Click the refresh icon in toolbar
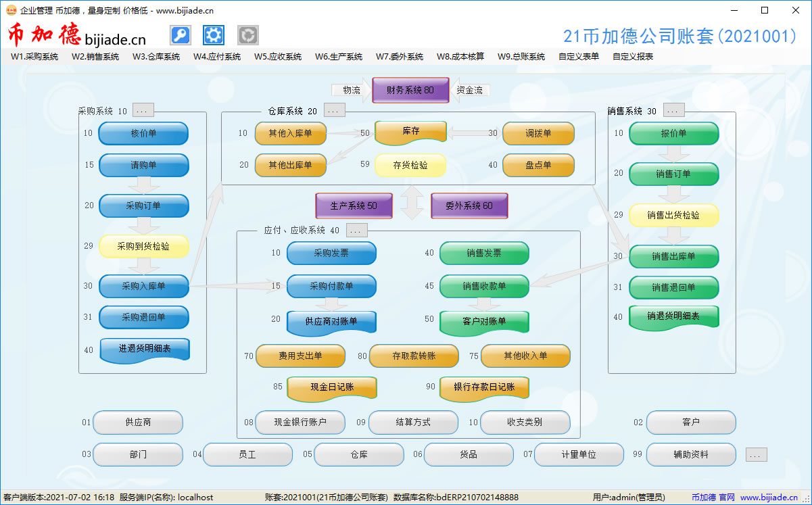This screenshot has height=505, width=812. [x=247, y=34]
